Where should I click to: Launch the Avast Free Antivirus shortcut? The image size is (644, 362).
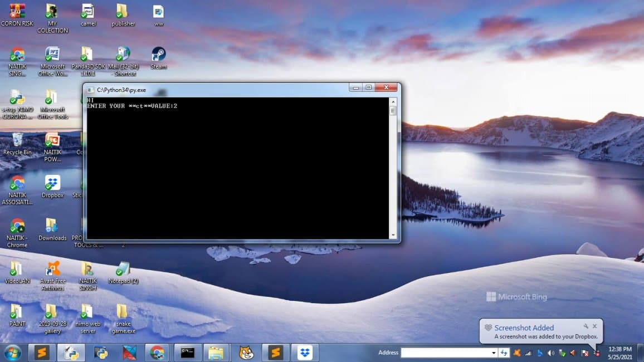pyautogui.click(x=52, y=276)
